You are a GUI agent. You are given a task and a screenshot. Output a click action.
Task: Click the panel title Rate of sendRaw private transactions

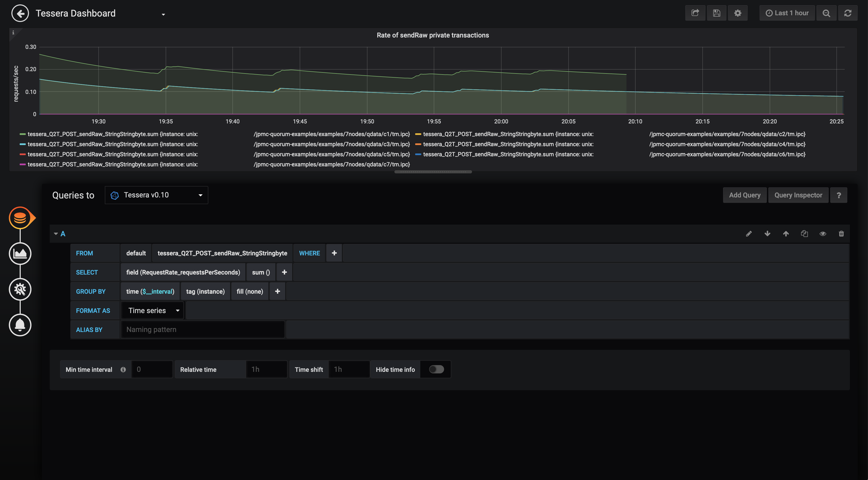[x=433, y=35]
